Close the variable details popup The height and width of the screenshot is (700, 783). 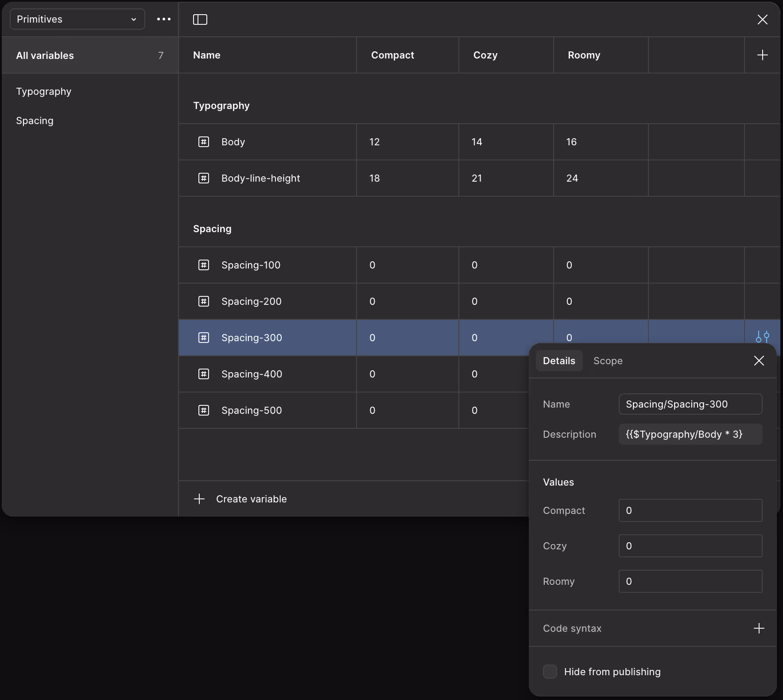click(759, 361)
